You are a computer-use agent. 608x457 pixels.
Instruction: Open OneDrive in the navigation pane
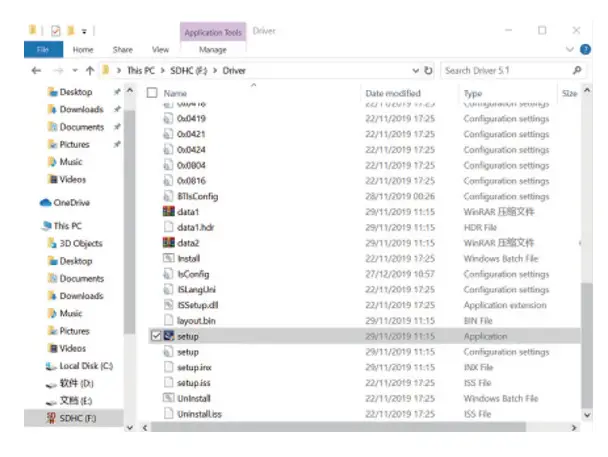[x=65, y=202]
